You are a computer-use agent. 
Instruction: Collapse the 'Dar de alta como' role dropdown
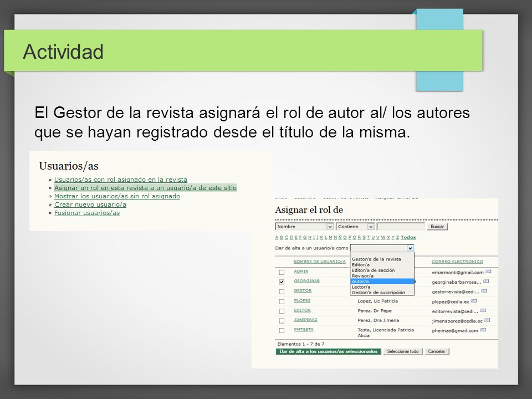pos(410,248)
